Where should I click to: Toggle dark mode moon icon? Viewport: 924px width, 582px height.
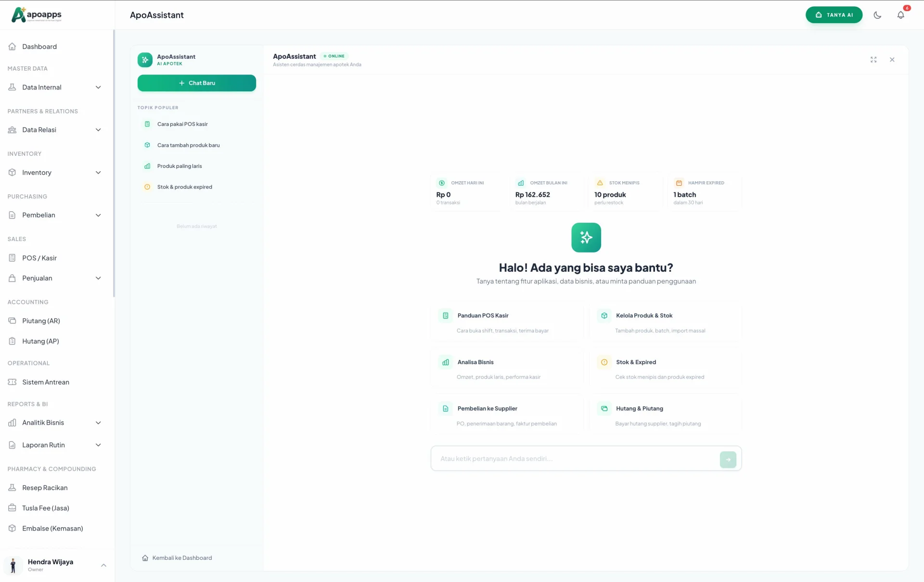point(877,15)
